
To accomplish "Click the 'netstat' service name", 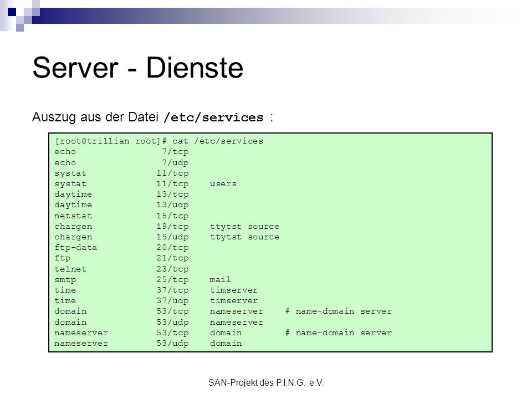I will pos(73,216).
